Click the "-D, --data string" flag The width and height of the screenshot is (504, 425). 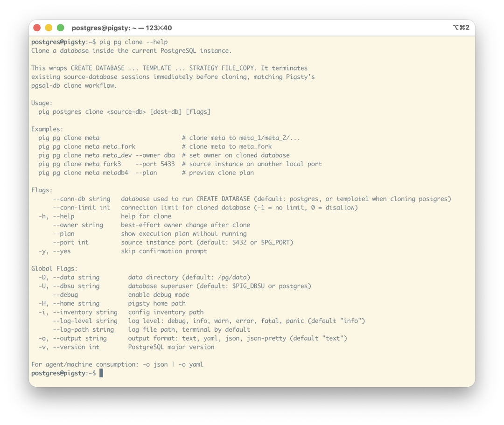click(69, 277)
